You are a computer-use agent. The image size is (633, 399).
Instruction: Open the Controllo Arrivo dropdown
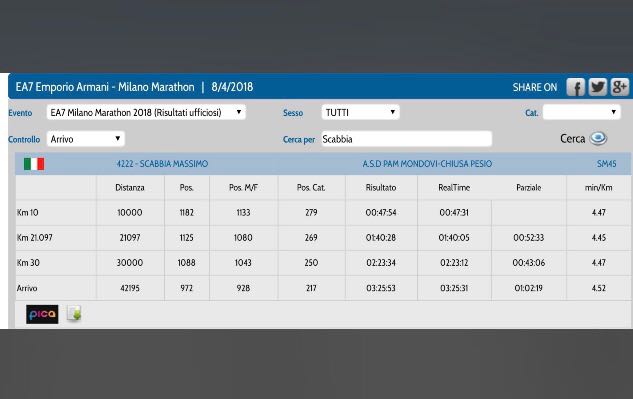[86, 139]
